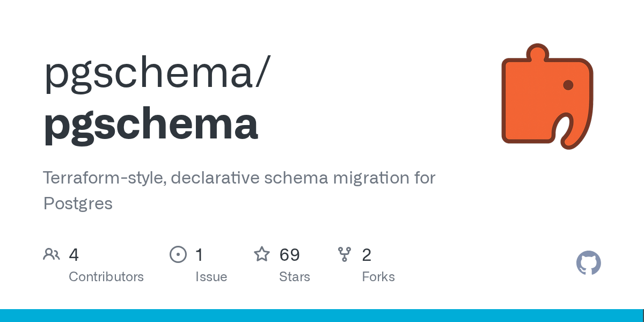This screenshot has height=322, width=644.
Task: Select the Stars label
Action: pos(295,277)
